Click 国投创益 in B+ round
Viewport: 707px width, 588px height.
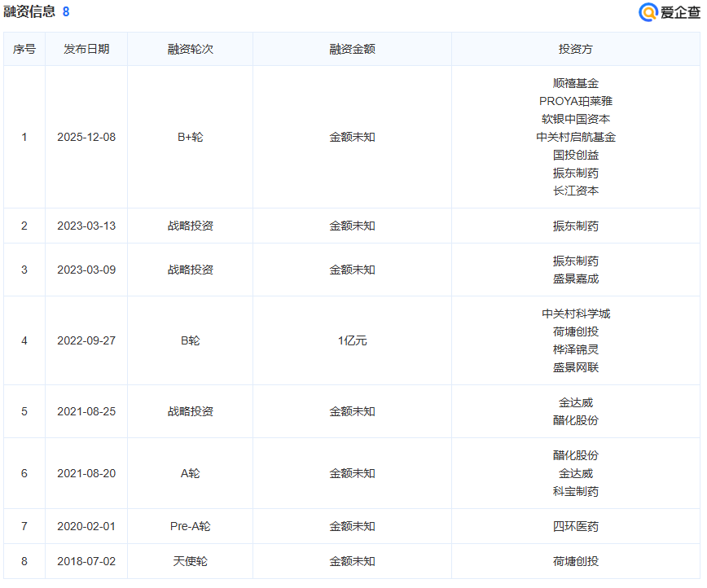(575, 155)
